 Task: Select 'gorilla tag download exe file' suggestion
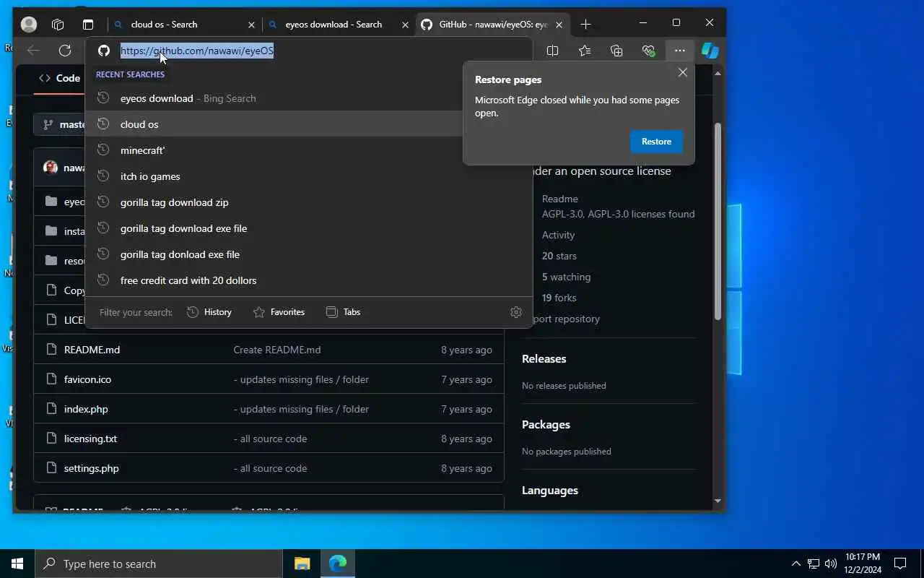[309, 228]
